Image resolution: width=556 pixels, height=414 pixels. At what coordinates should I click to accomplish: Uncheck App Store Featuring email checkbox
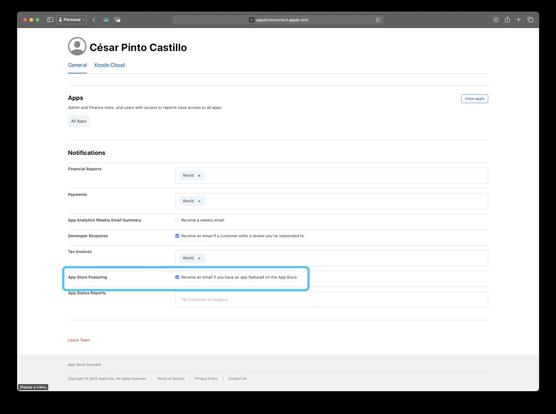click(x=177, y=277)
